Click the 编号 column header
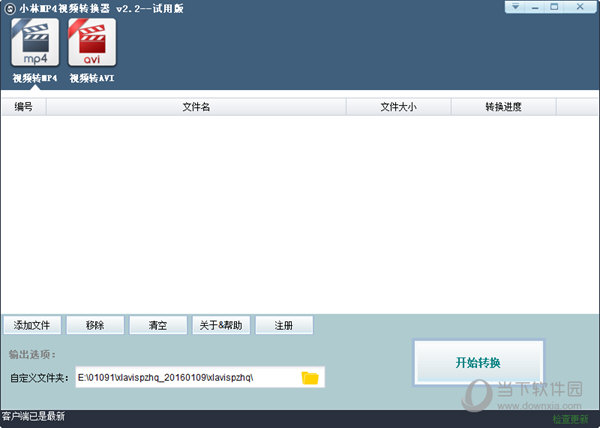The width and height of the screenshot is (600, 428). pyautogui.click(x=24, y=107)
